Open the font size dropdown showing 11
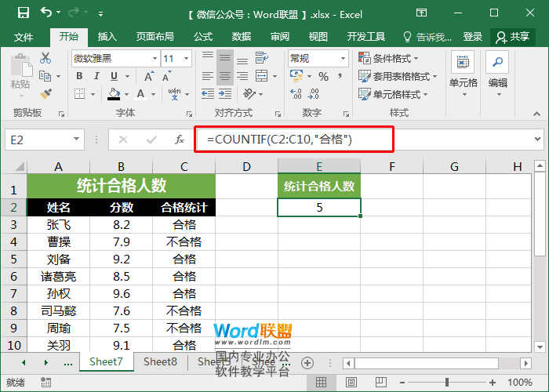 click(187, 59)
